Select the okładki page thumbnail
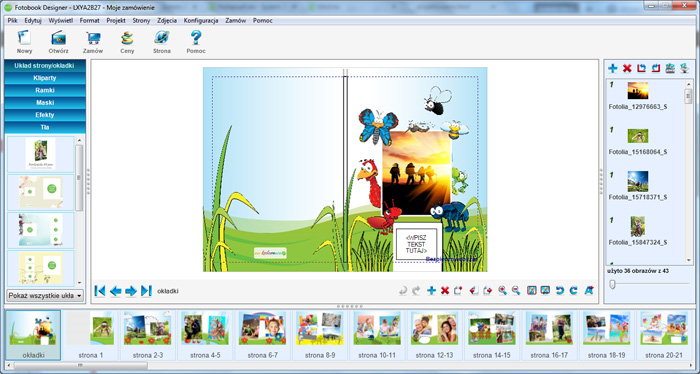 coord(33,335)
